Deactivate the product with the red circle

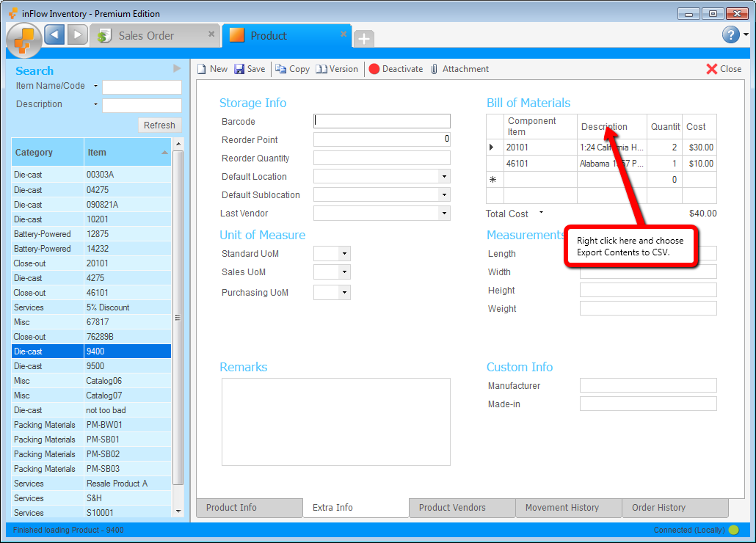click(396, 69)
